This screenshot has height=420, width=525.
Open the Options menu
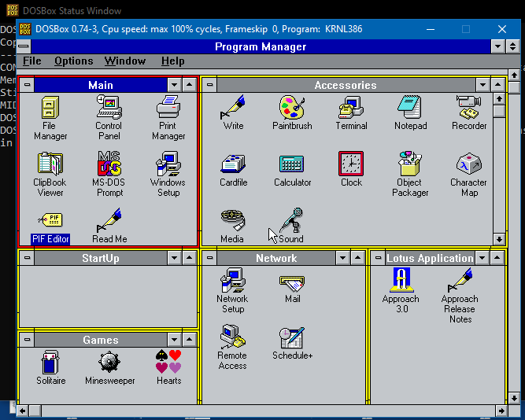coord(74,61)
